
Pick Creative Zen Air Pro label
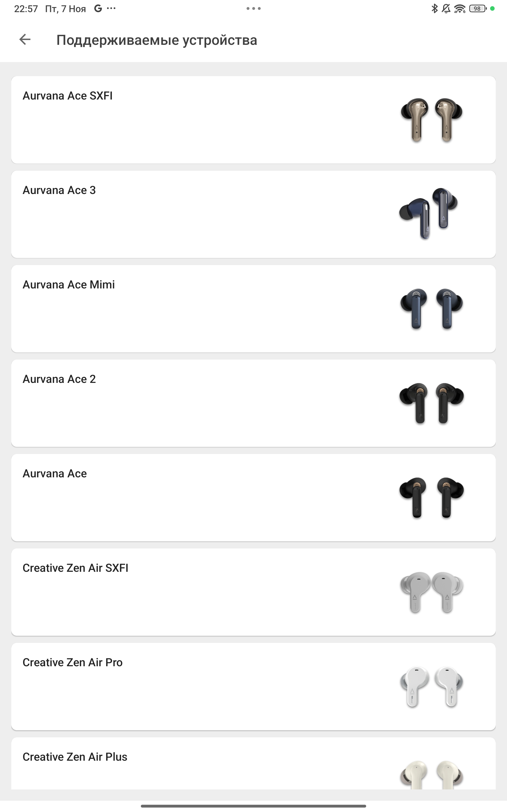[x=72, y=662]
